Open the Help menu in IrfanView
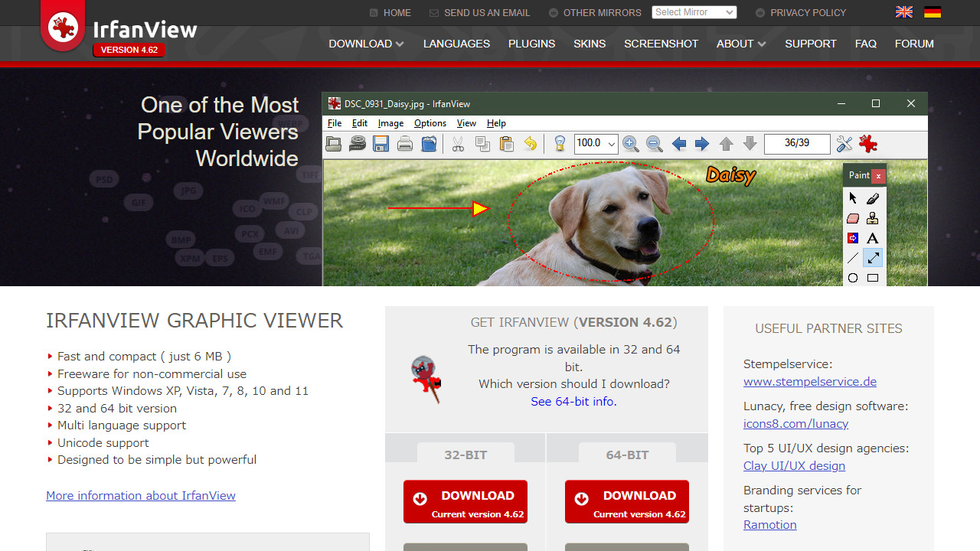980x551 pixels. point(496,123)
